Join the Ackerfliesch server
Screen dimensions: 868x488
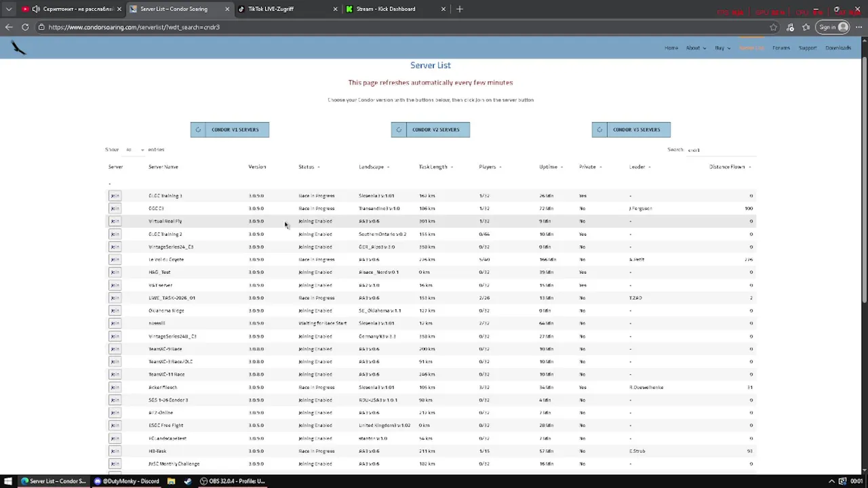115,387
